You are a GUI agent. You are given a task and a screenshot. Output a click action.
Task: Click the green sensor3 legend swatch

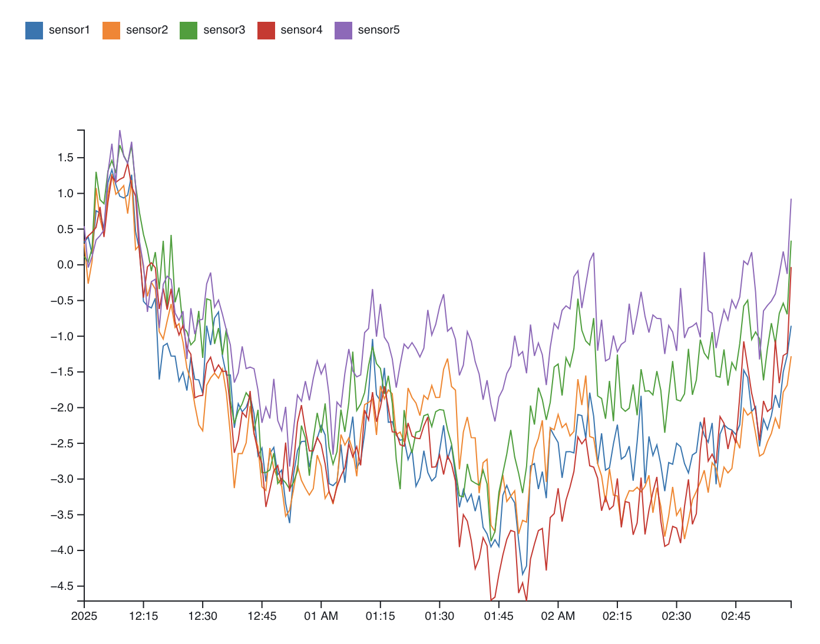click(x=189, y=31)
